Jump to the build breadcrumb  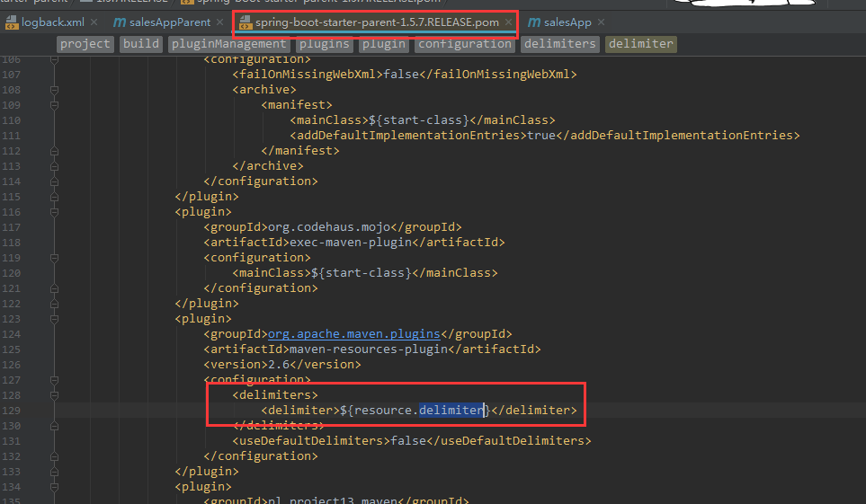pyautogui.click(x=141, y=44)
